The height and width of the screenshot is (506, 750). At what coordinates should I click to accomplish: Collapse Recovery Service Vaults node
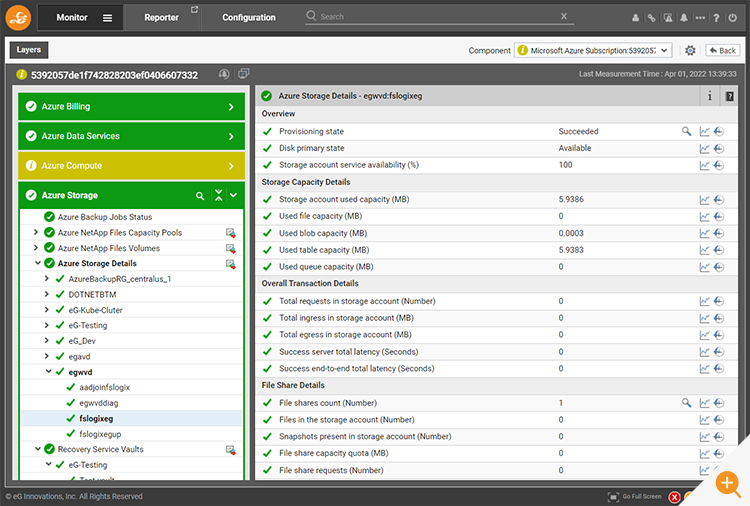37,449
